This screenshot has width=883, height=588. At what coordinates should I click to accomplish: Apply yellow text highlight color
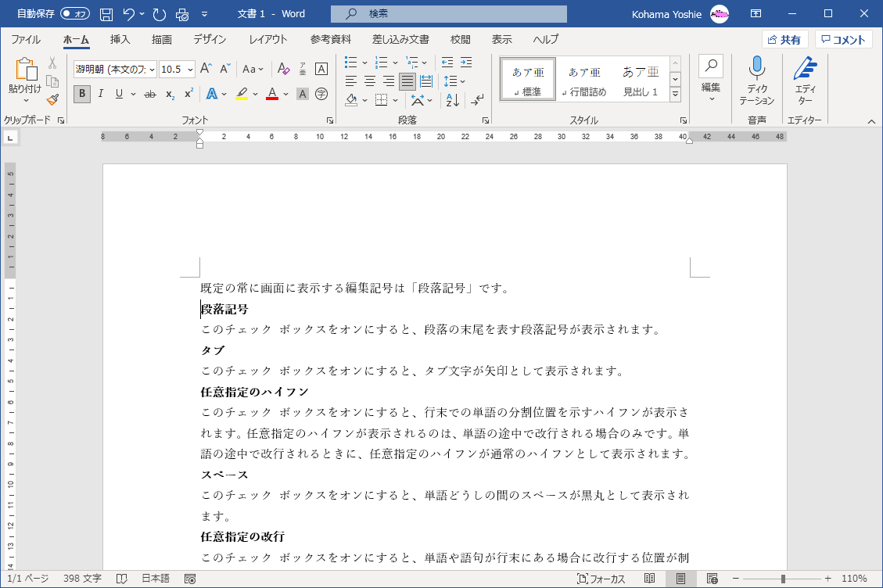tap(242, 94)
